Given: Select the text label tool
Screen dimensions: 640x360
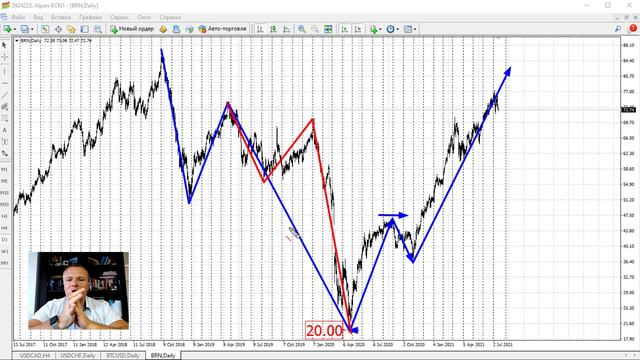Looking at the screenshot, I should [4, 142].
